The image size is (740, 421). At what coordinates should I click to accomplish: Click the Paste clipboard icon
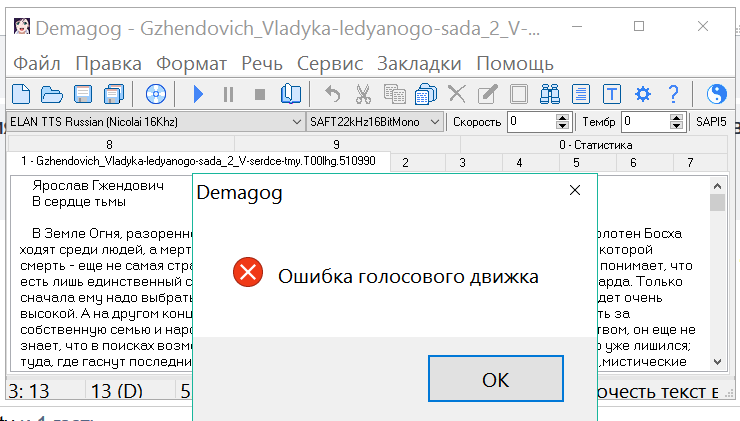coord(426,94)
